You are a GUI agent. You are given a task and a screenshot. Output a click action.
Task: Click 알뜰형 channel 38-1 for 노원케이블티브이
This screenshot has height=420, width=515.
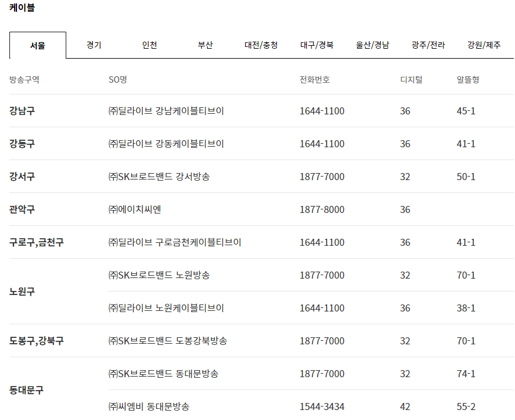pos(466,308)
